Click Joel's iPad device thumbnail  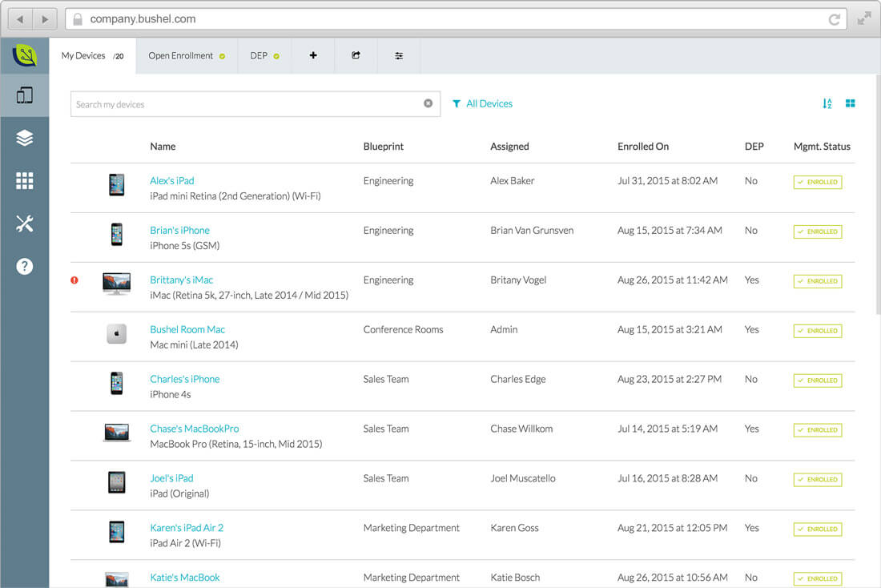click(x=117, y=482)
